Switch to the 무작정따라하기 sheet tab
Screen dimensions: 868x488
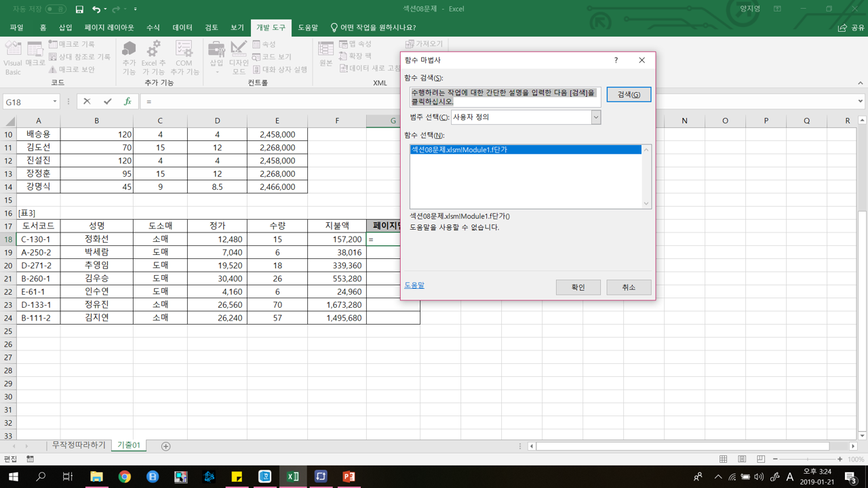click(x=79, y=445)
